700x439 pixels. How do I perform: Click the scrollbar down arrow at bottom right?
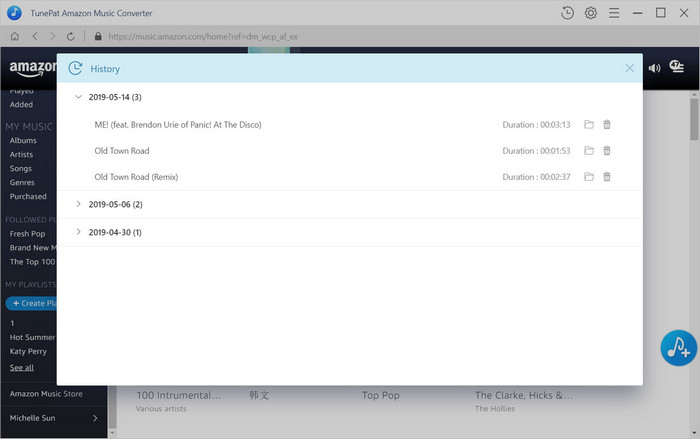[694, 433]
